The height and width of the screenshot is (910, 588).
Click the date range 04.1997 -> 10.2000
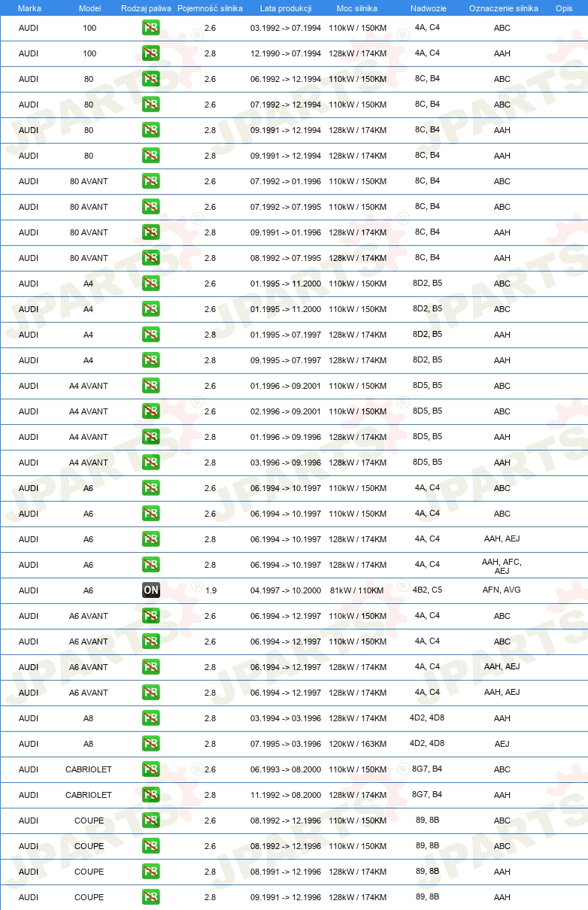click(286, 590)
